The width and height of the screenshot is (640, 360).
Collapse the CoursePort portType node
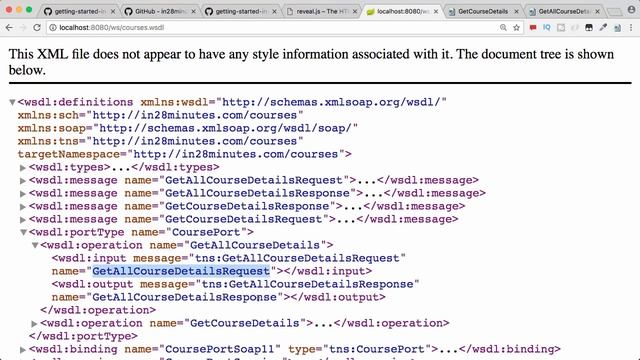click(x=23, y=232)
